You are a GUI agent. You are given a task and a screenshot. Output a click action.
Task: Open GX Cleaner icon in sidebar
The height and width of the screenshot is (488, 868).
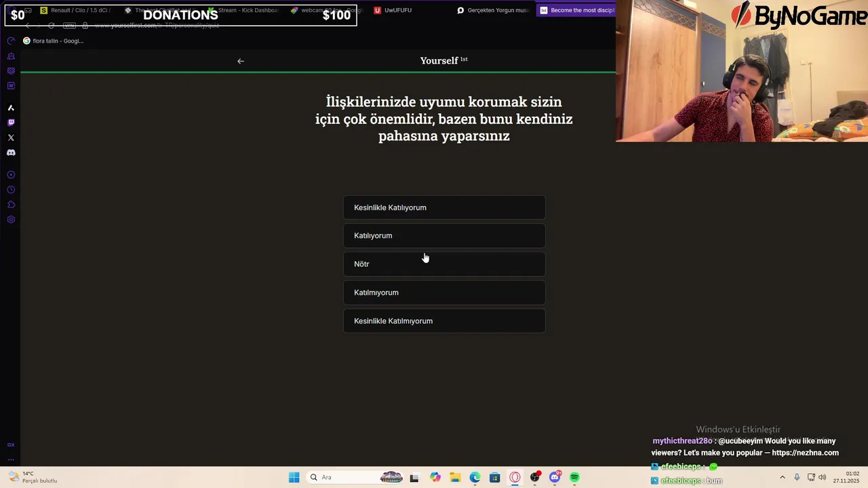tap(11, 56)
